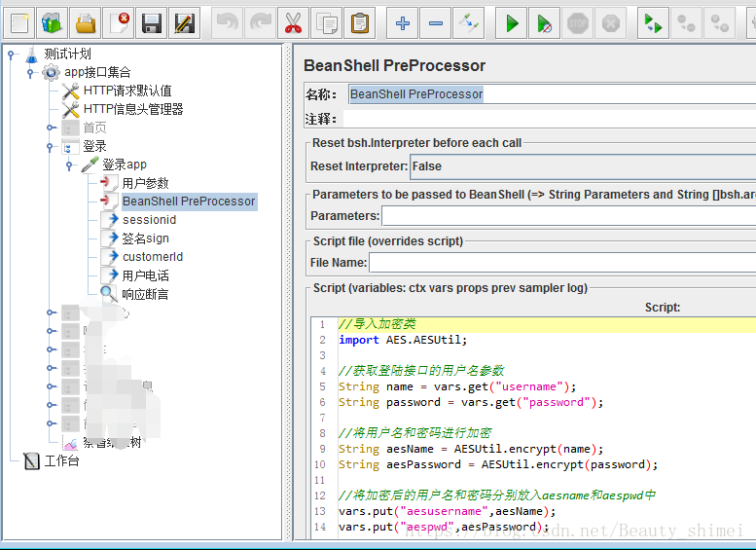The image size is (756, 550).
Task: Collapse the 测试计划 root node
Action: click(x=11, y=55)
